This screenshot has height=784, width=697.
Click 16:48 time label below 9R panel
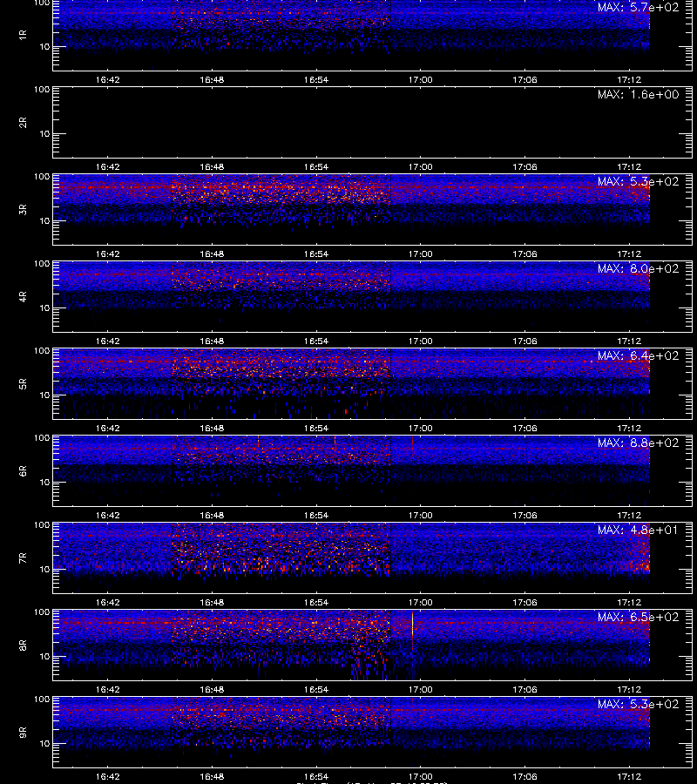(x=212, y=776)
